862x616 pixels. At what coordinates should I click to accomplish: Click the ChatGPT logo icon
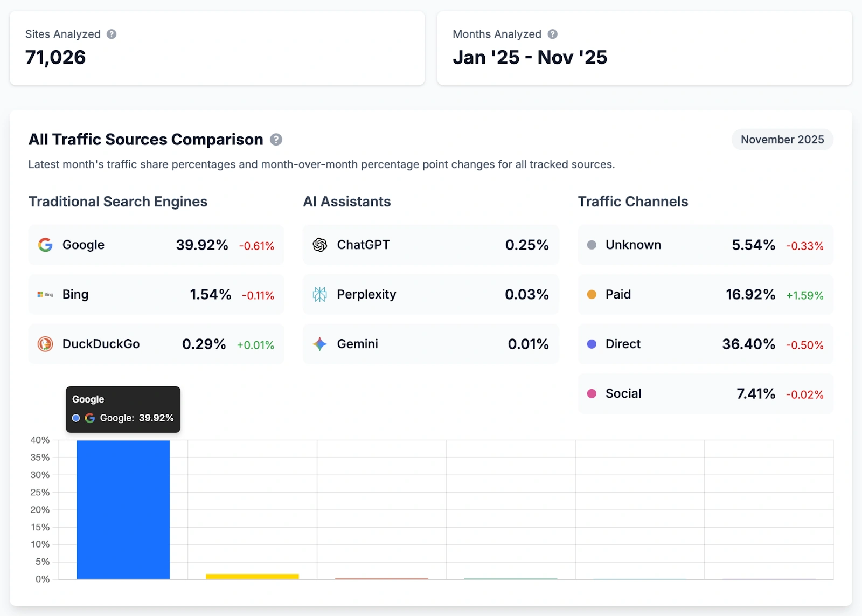pos(320,245)
